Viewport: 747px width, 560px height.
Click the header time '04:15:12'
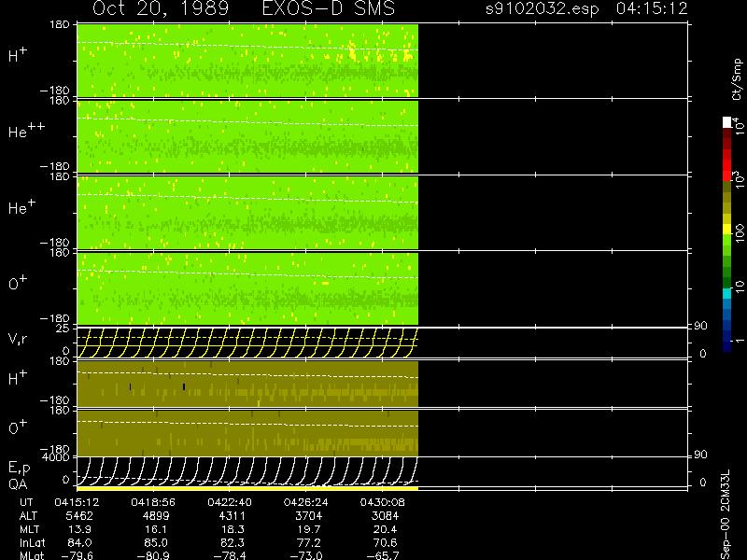tap(652, 8)
